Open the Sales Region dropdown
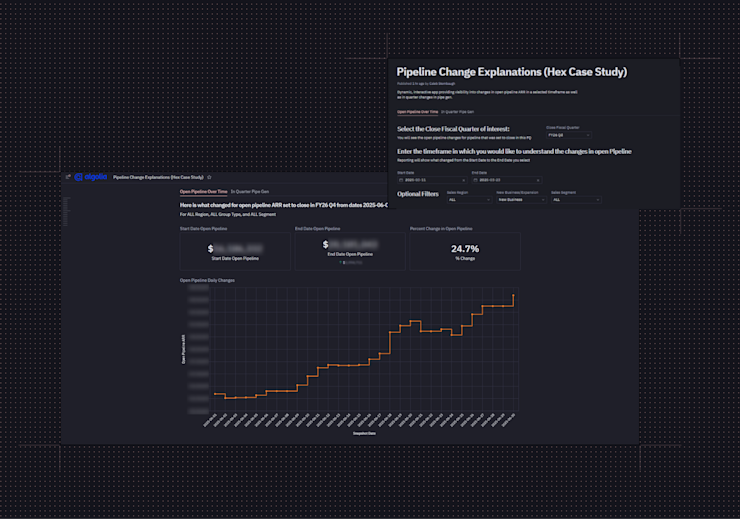740x519 pixels. coord(469,200)
